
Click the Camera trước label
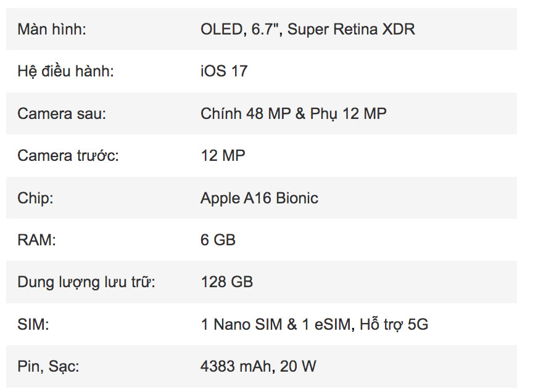(68, 156)
